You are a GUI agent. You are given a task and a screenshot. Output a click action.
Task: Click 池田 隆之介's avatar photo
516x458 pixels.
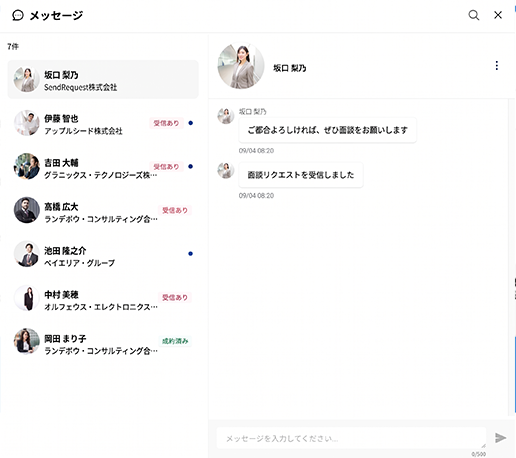tap(27, 254)
